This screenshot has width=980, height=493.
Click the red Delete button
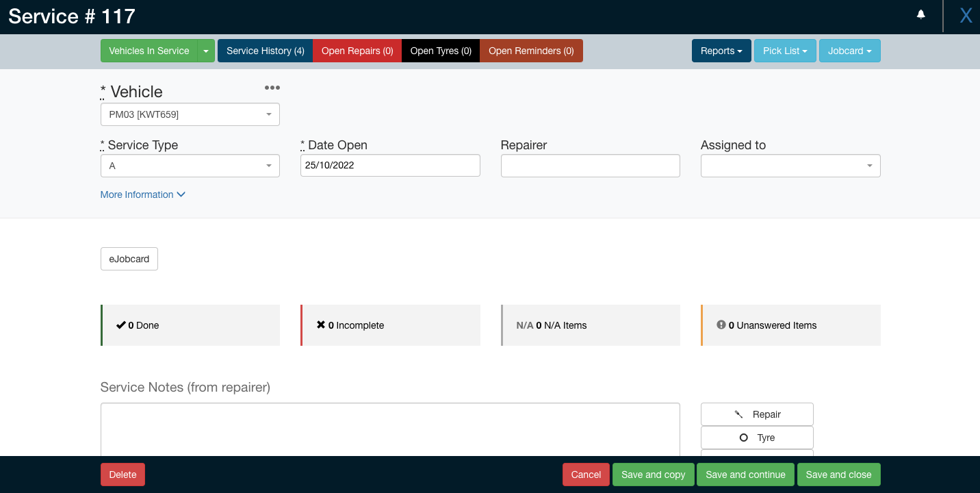pos(122,475)
